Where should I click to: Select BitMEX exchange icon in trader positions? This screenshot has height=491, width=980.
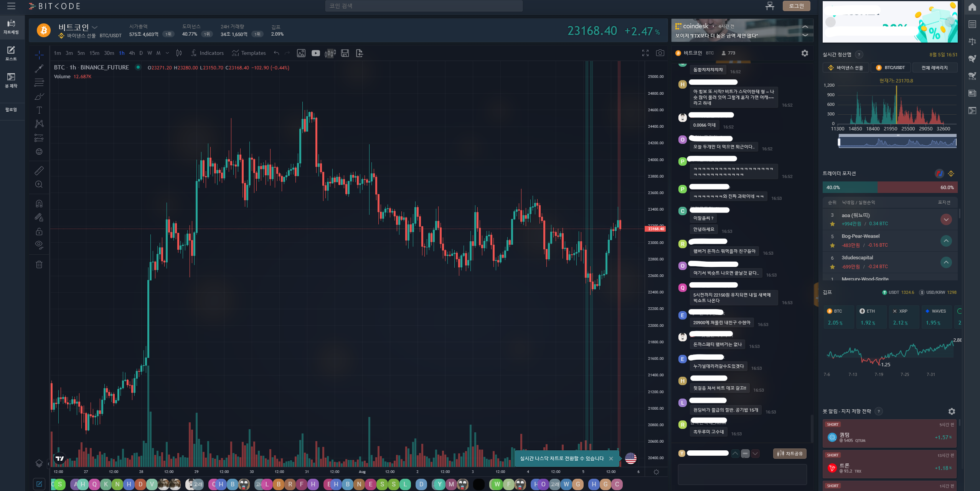pyautogui.click(x=939, y=174)
